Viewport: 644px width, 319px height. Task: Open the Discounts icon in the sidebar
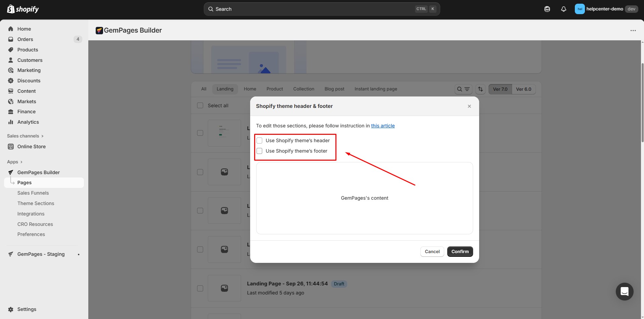coord(10,81)
